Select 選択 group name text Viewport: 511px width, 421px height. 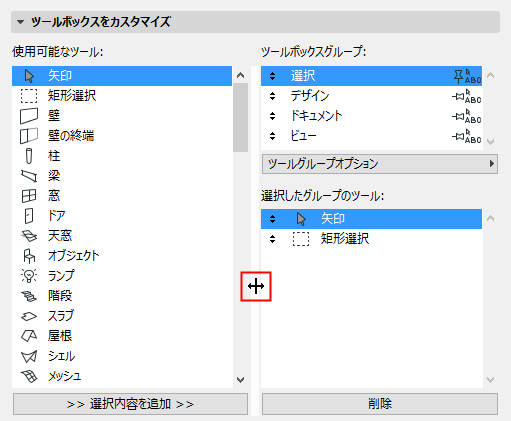pyautogui.click(x=303, y=76)
